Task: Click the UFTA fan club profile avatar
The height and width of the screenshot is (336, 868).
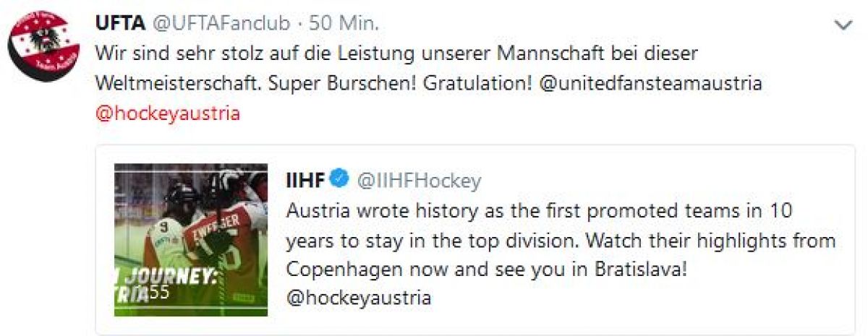Action: coord(43,46)
